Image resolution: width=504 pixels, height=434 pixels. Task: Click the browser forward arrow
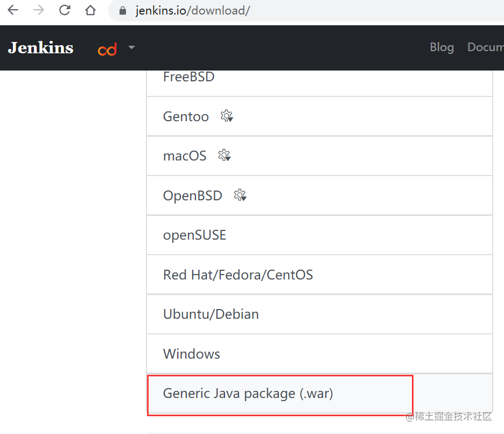(x=38, y=10)
